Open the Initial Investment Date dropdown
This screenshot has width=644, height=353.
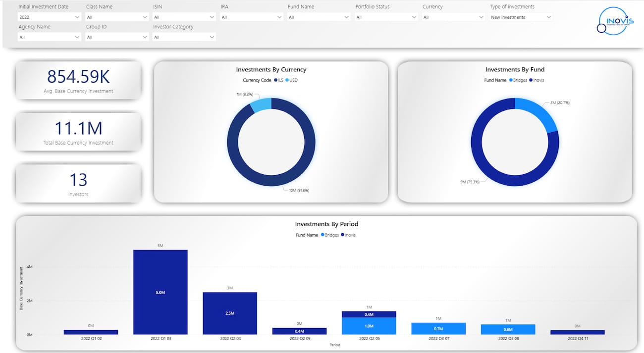coord(49,17)
